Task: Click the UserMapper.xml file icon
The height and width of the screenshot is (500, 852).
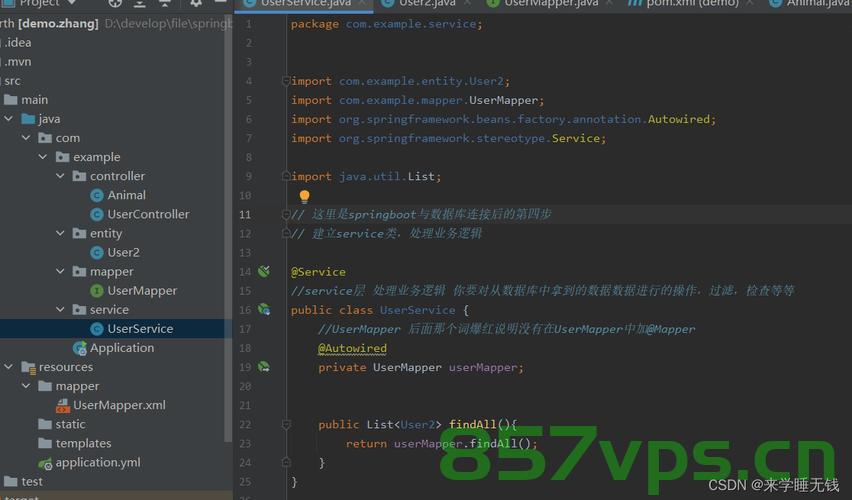Action: (x=63, y=405)
